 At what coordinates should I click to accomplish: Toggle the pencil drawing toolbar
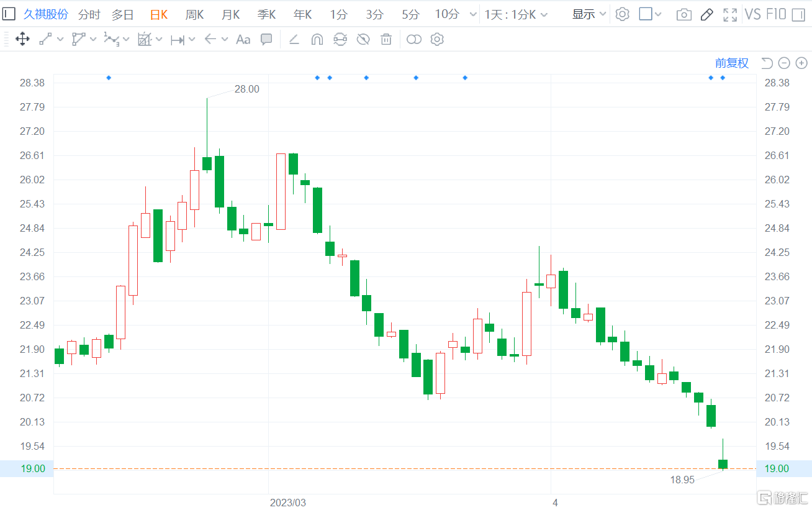[707, 14]
